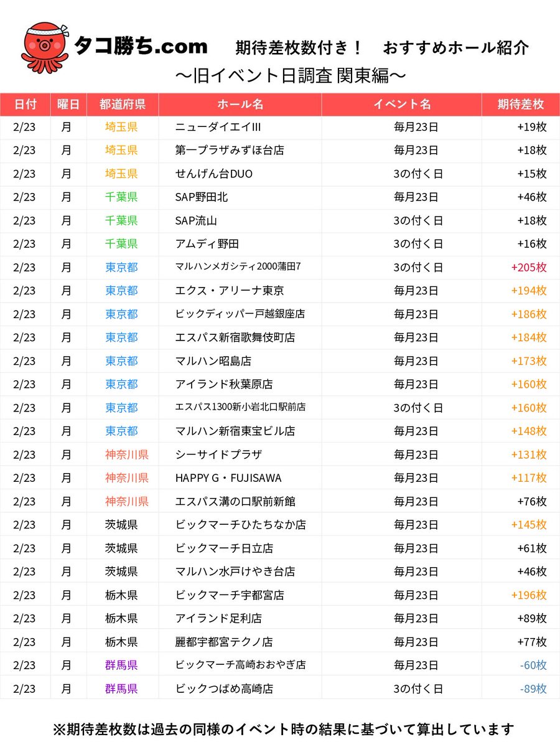The width and height of the screenshot is (560, 747).
Task: Click the +196枚 expected value
Action: tap(529, 595)
